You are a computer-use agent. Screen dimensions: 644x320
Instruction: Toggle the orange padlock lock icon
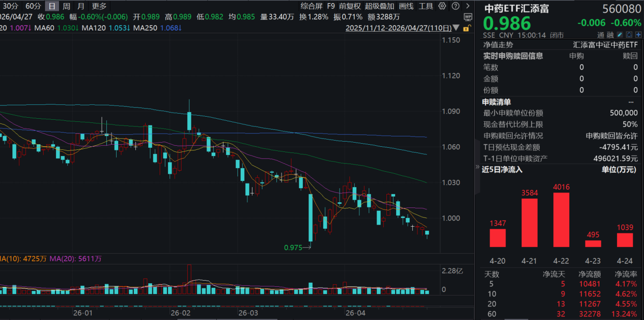(x=466, y=27)
